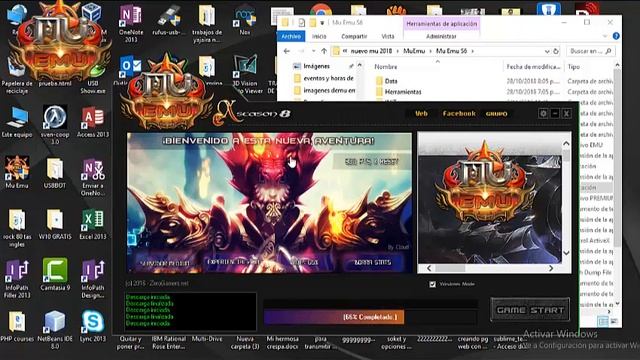The width and height of the screenshot is (640, 360).
Task: Click Explorer up-one-level arrow
Action: point(324,51)
